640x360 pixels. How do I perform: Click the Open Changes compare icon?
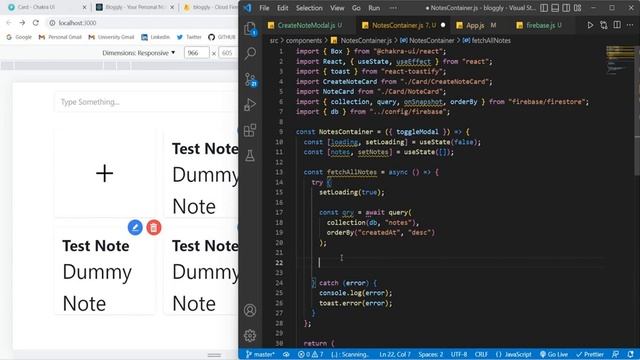point(604,25)
